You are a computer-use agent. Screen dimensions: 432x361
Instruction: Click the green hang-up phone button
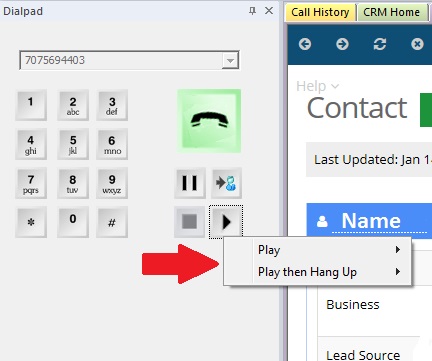pos(209,121)
